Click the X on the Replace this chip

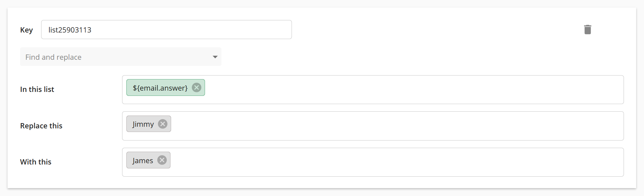(x=163, y=124)
